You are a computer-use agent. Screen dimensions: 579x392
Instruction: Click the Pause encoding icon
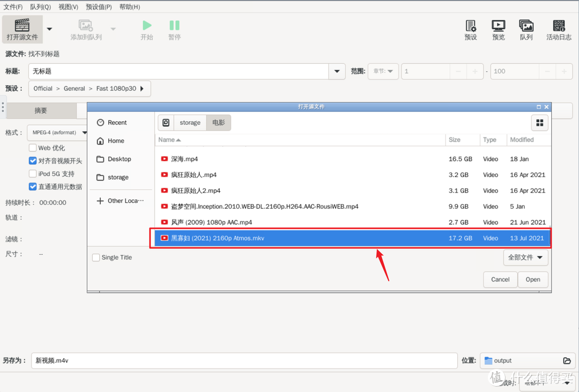(x=174, y=25)
